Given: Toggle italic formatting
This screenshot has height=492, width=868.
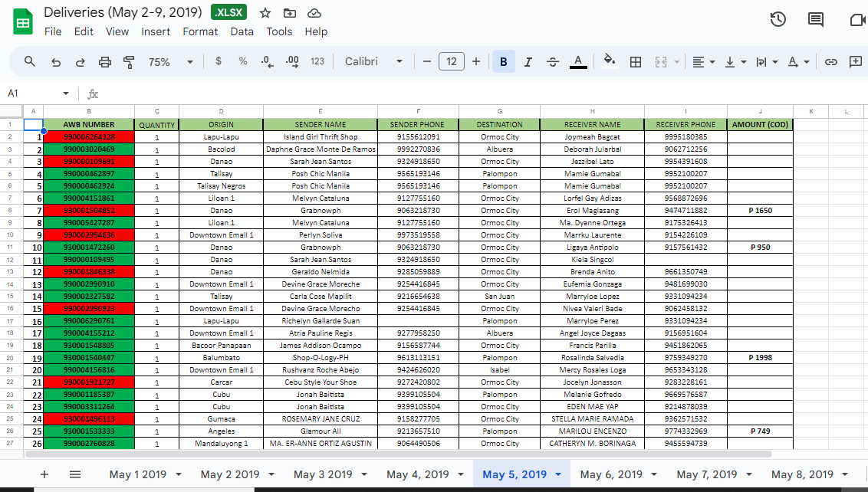Looking at the screenshot, I should 528,62.
